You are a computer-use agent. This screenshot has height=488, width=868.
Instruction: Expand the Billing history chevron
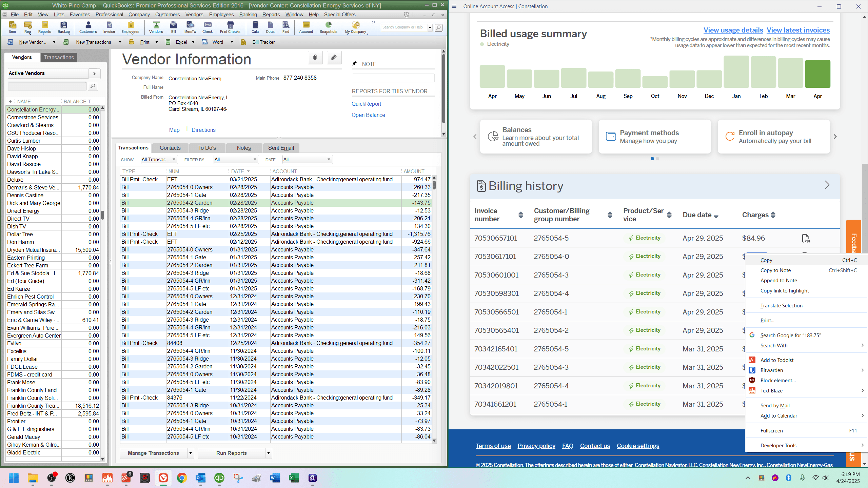[x=827, y=185]
